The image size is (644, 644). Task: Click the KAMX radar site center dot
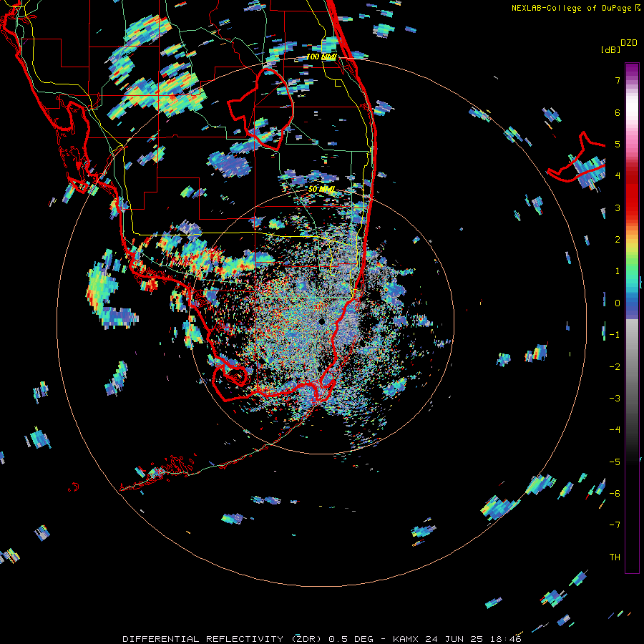coord(321,321)
